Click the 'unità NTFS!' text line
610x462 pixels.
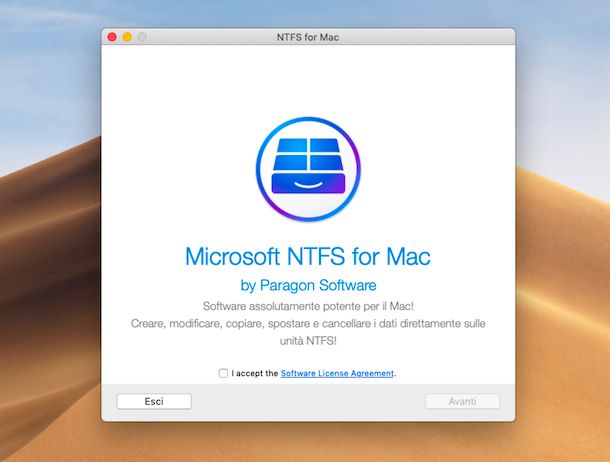(x=308, y=341)
